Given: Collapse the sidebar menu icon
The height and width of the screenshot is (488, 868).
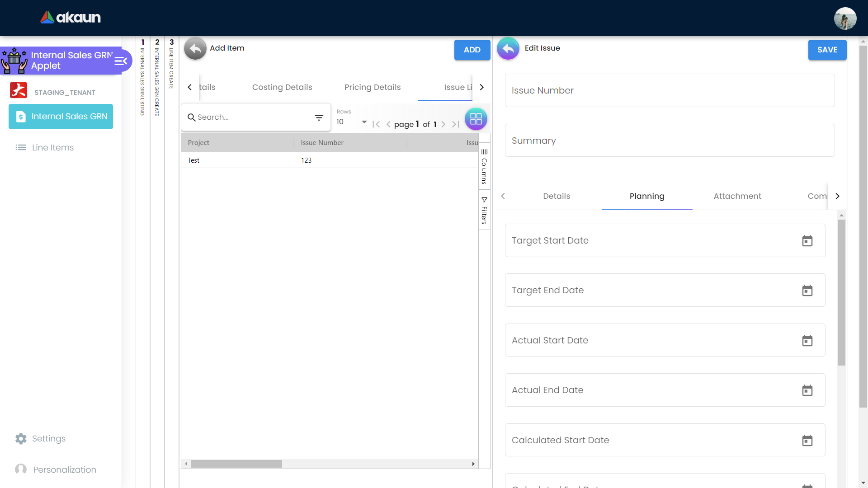Looking at the screenshot, I should (121, 61).
